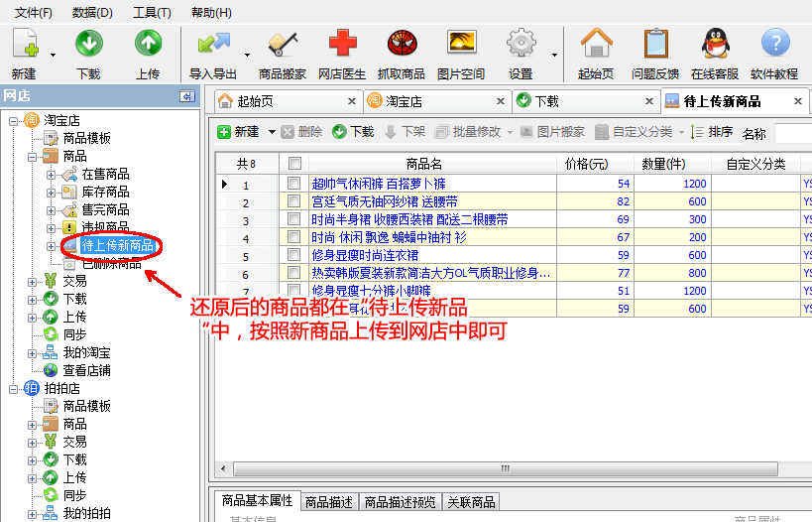Check the box for row 超帅气休闲裤

pyautogui.click(x=293, y=183)
